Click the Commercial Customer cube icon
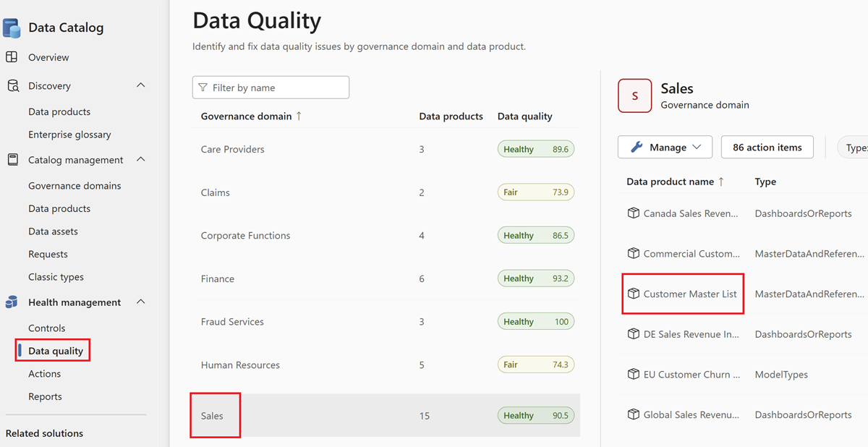 [634, 253]
